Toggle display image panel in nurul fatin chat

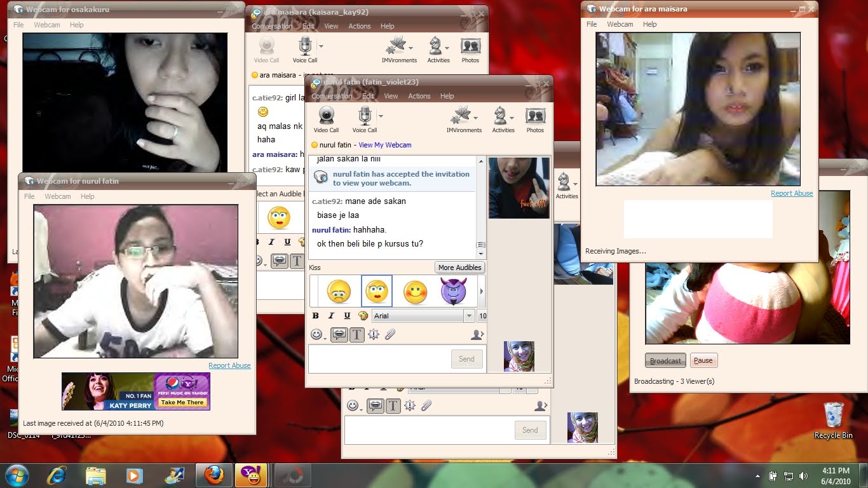(477, 334)
